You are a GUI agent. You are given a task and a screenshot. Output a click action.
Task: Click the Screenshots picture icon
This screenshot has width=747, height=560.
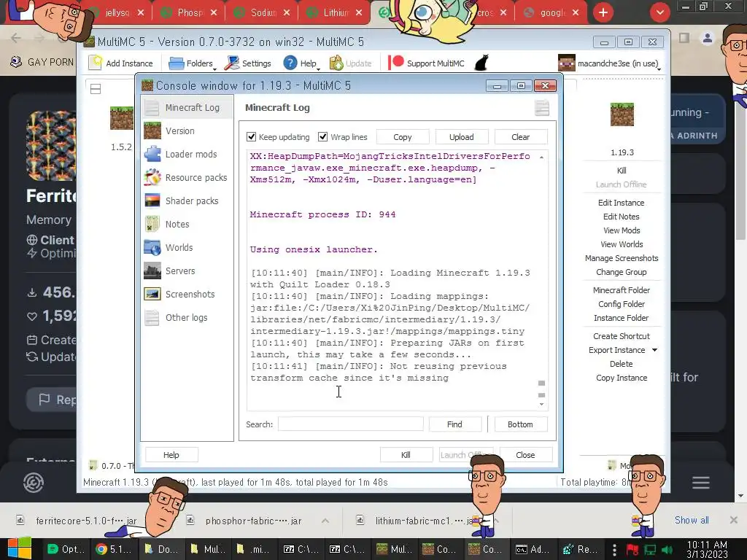[152, 295]
